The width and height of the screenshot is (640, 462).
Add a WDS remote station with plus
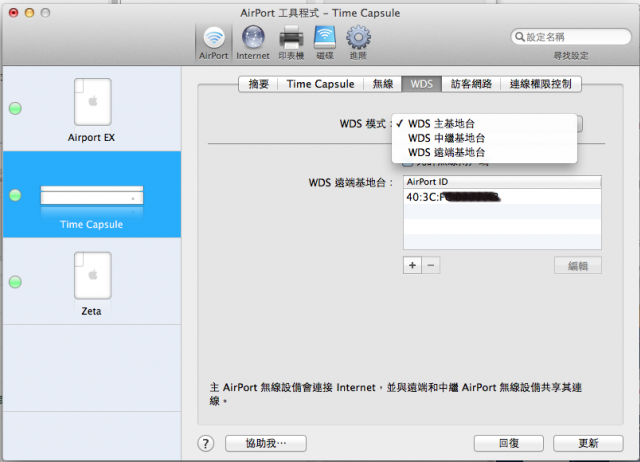coord(412,265)
